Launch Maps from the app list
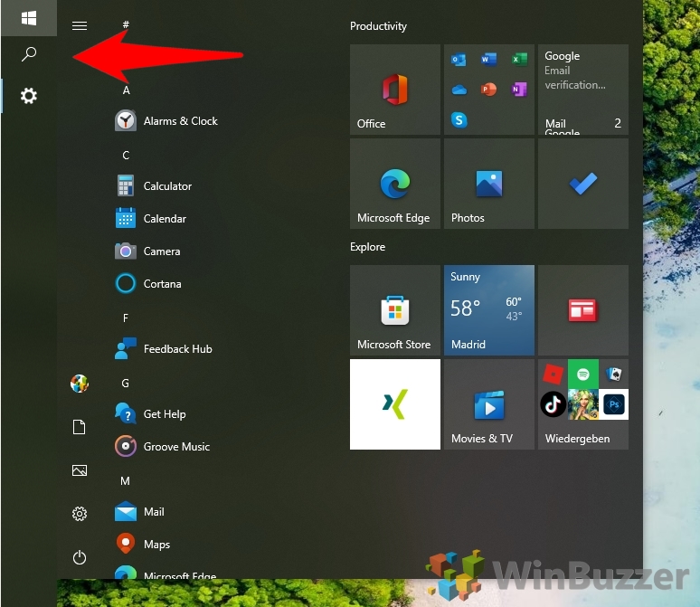This screenshot has height=607, width=700. pos(142,545)
